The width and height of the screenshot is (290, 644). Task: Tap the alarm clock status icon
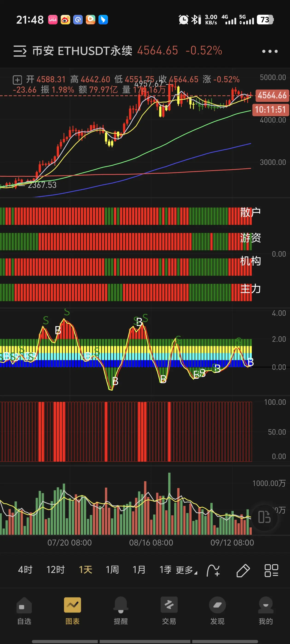pyautogui.click(x=183, y=20)
